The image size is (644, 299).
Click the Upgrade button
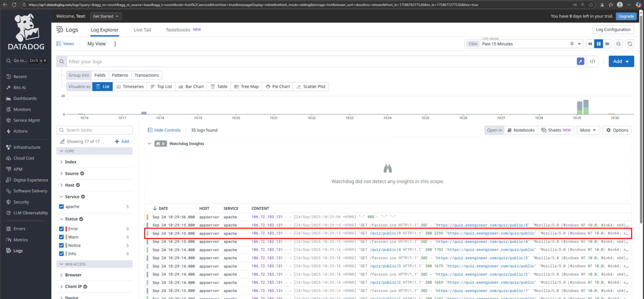tap(626, 16)
